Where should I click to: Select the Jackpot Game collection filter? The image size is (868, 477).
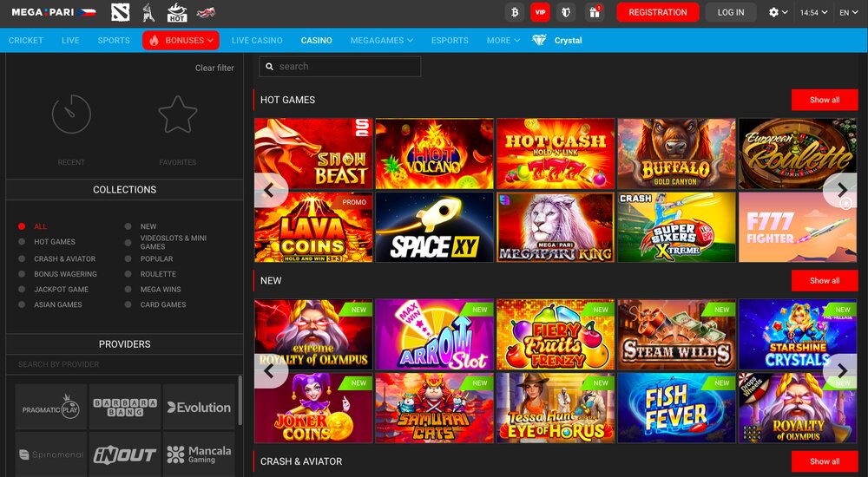pos(53,290)
